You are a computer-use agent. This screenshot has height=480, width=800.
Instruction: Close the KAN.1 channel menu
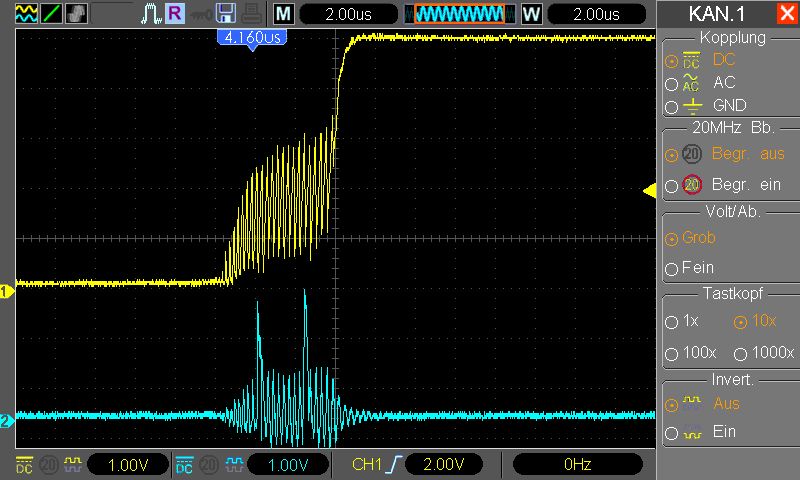786,14
